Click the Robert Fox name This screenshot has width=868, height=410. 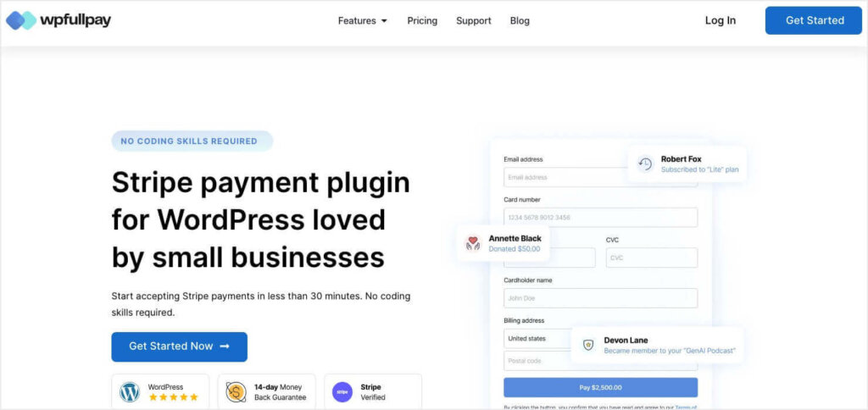[681, 158]
